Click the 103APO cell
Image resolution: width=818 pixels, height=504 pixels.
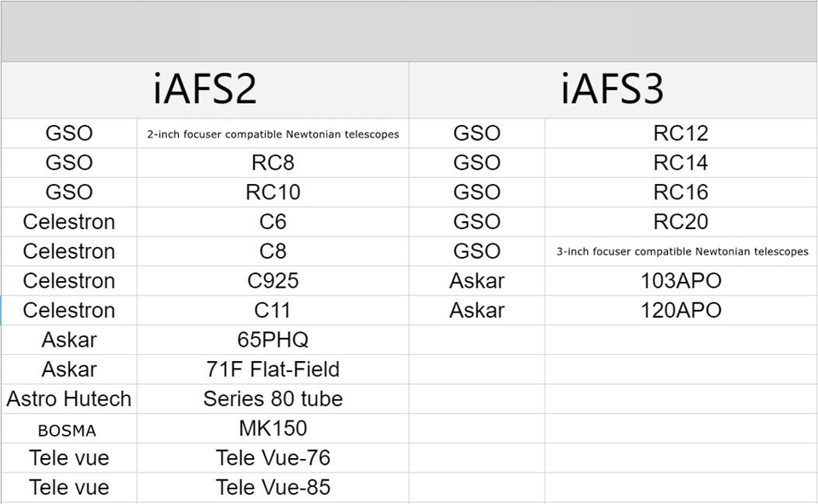681,281
